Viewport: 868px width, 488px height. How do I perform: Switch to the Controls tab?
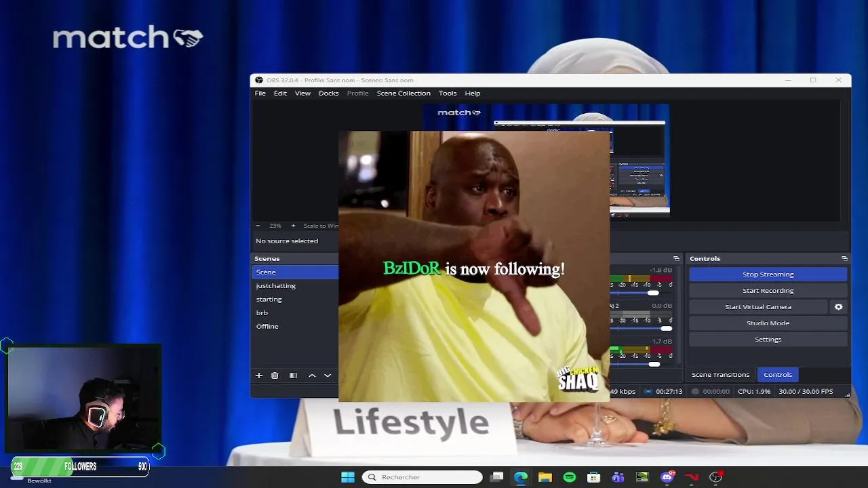(x=778, y=374)
